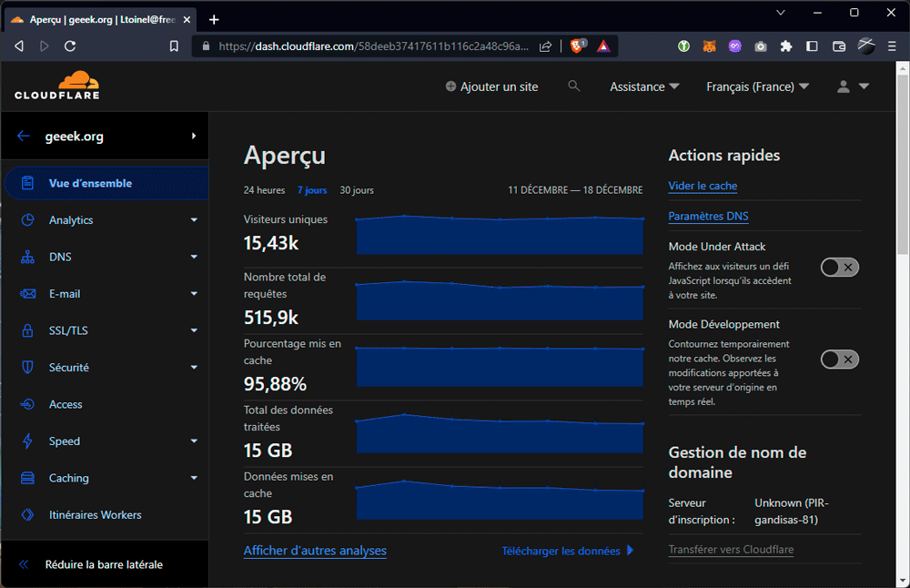
Task: Click the Brave Rewards triangle icon
Action: tap(603, 46)
